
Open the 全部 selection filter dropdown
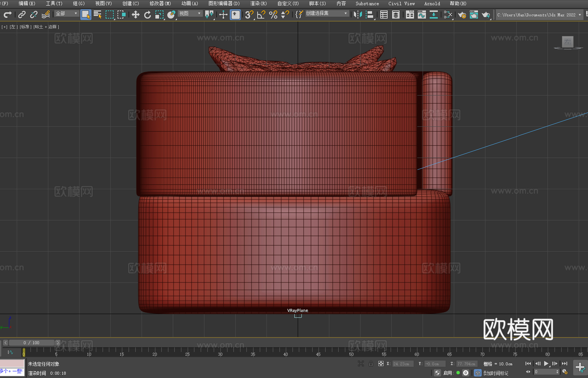tap(67, 14)
